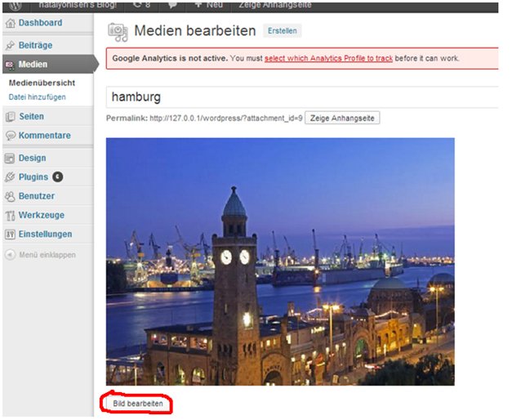The width and height of the screenshot is (512, 420).
Task: Open the Neu menu in admin bar
Action: tap(209, 5)
